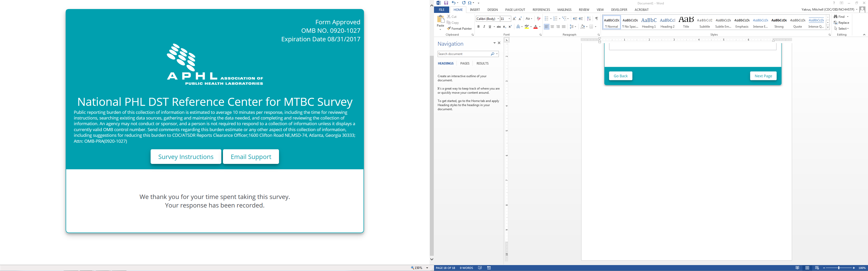Click the yellow Text Highlight Color button

coord(526,27)
